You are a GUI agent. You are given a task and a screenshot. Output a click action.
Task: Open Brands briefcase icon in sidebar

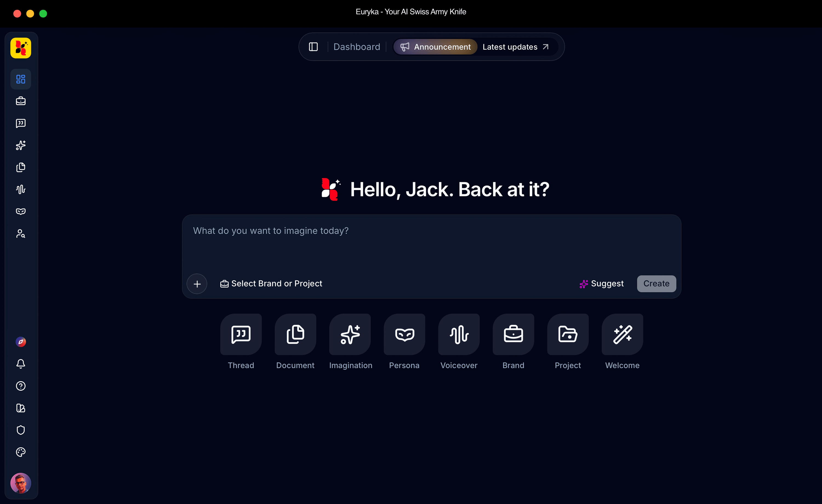coord(21,101)
